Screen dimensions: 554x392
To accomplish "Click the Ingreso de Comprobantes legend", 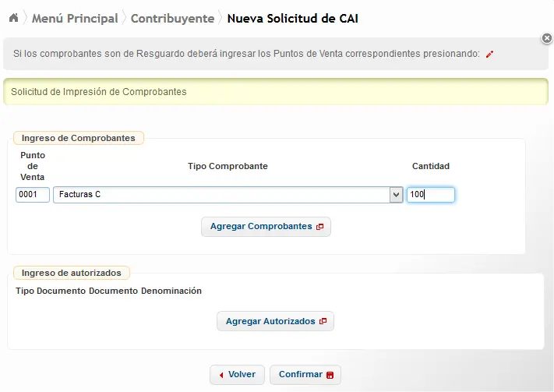I will point(79,138).
